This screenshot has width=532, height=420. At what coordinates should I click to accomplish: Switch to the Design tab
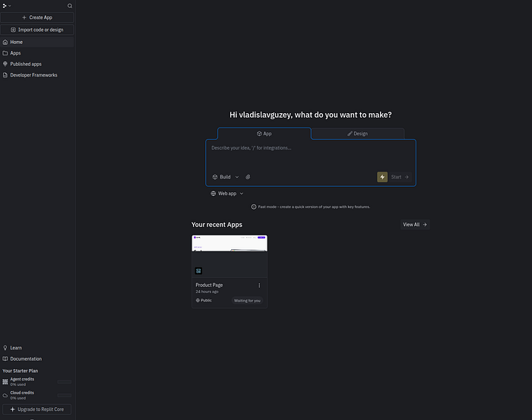coord(358,134)
